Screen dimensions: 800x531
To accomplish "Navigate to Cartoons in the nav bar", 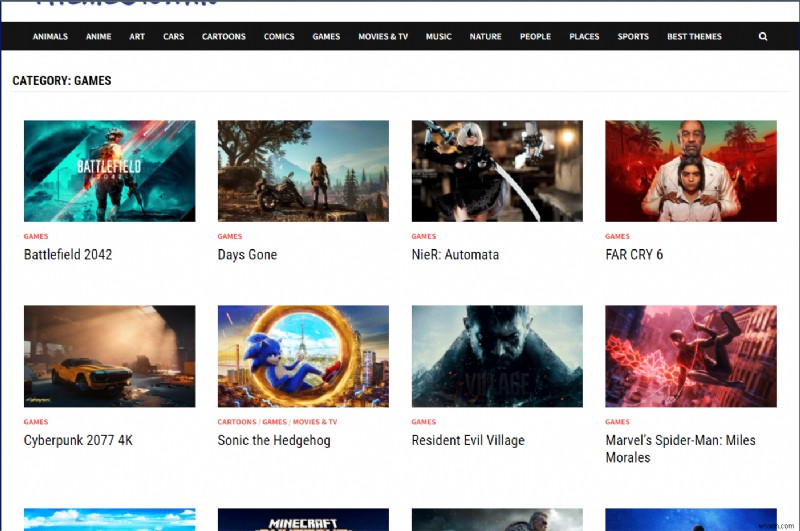I will coord(223,37).
